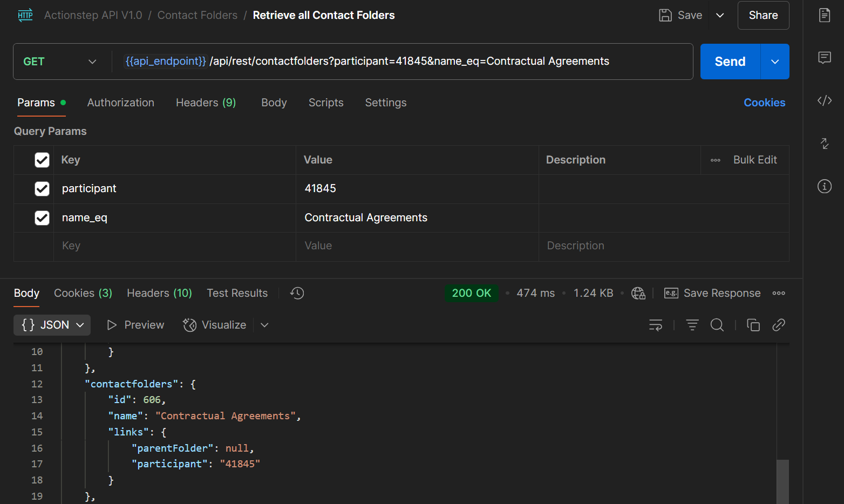Click the network globe icon
844x504 pixels.
pyautogui.click(x=638, y=293)
